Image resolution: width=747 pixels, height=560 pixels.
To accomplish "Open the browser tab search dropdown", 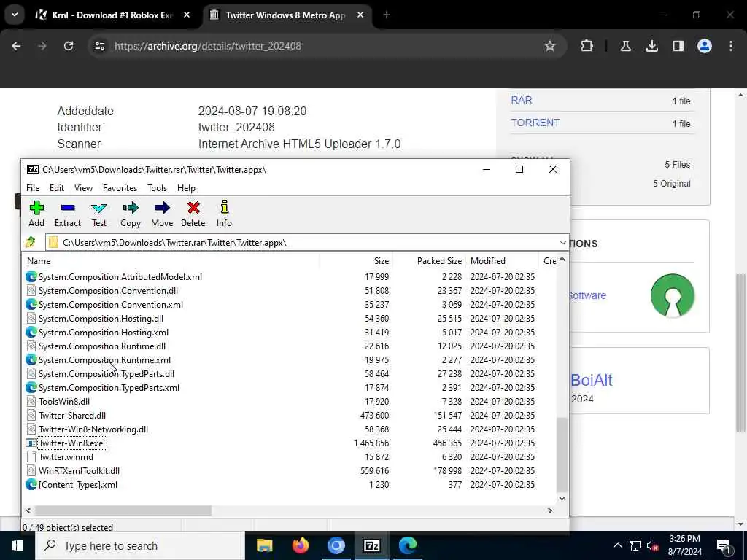I will point(15,15).
